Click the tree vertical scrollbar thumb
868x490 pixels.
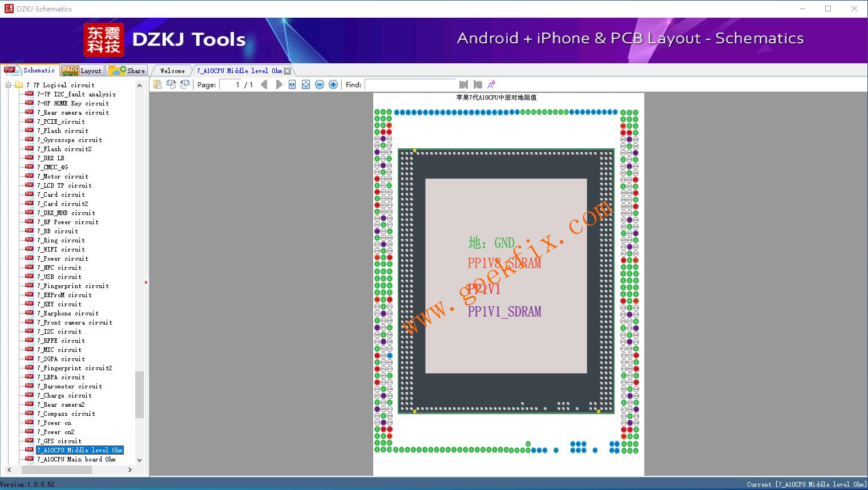[139, 395]
